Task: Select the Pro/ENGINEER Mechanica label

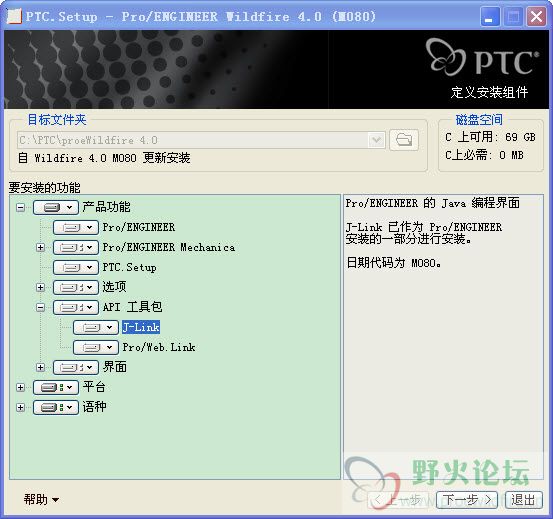Action: 169,247
